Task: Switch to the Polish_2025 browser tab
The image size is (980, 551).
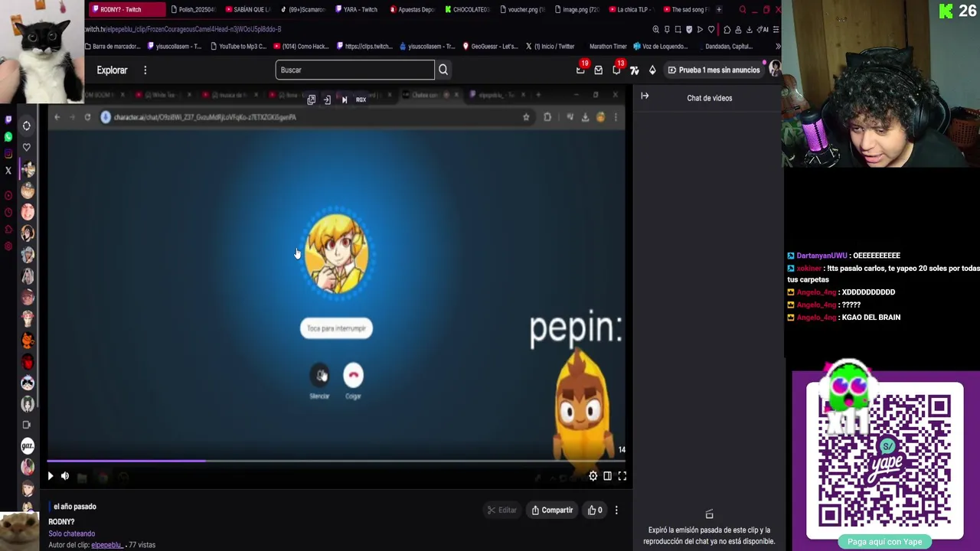Action: pyautogui.click(x=193, y=9)
